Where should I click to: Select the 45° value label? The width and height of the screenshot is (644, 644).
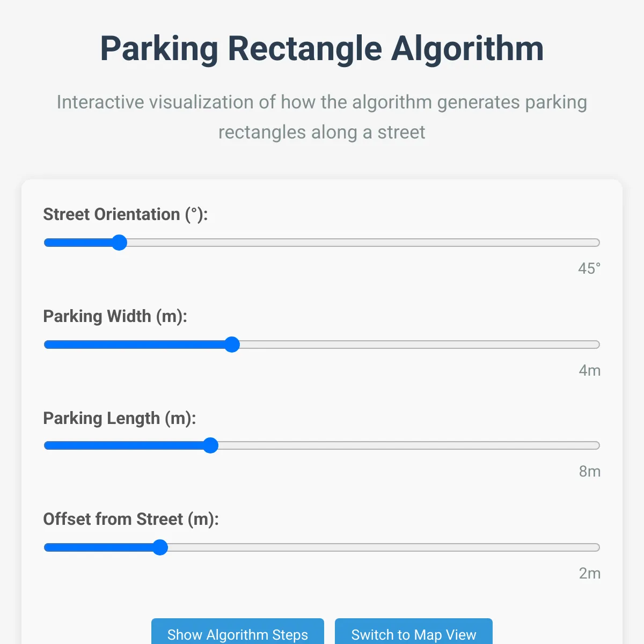tap(590, 268)
